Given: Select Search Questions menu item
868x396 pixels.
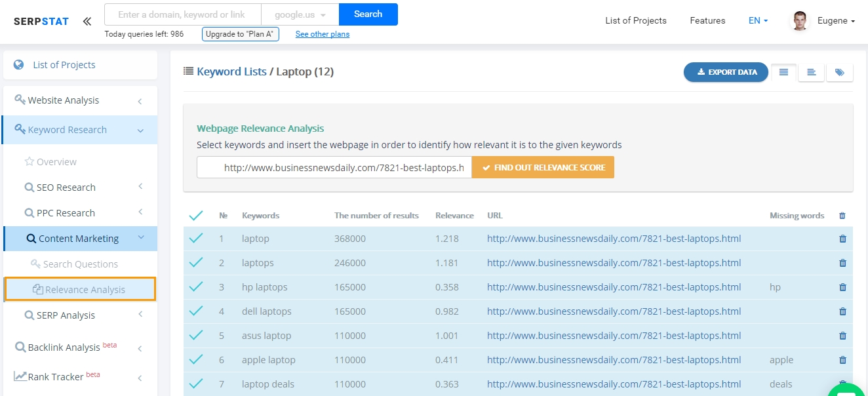Looking at the screenshot, I should (80, 264).
